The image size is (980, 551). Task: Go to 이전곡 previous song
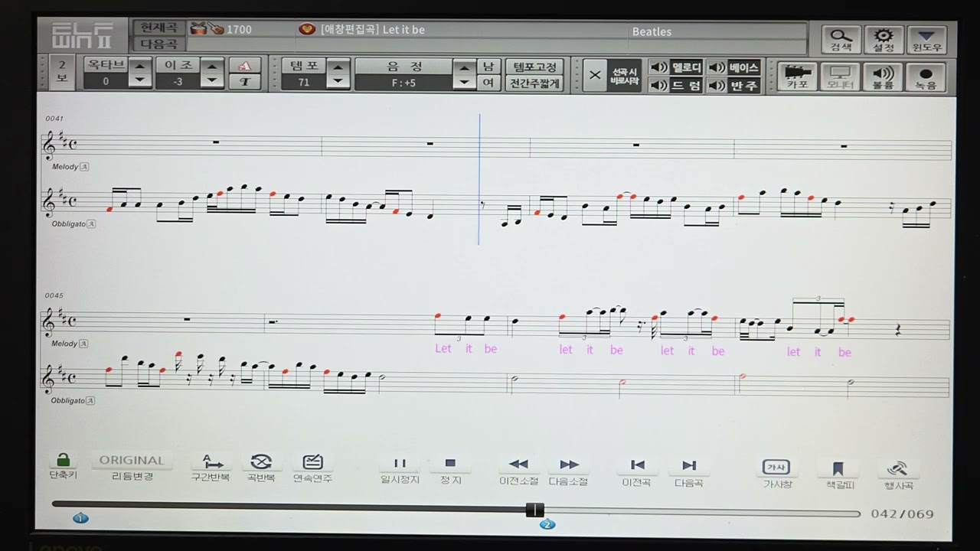(637, 471)
